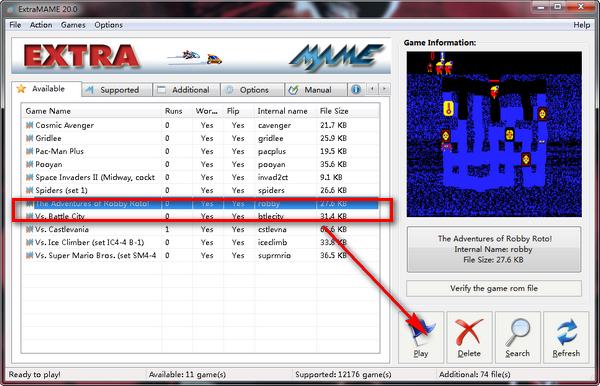Click the MAME icon beside Pac-Man Plus

coord(29,151)
